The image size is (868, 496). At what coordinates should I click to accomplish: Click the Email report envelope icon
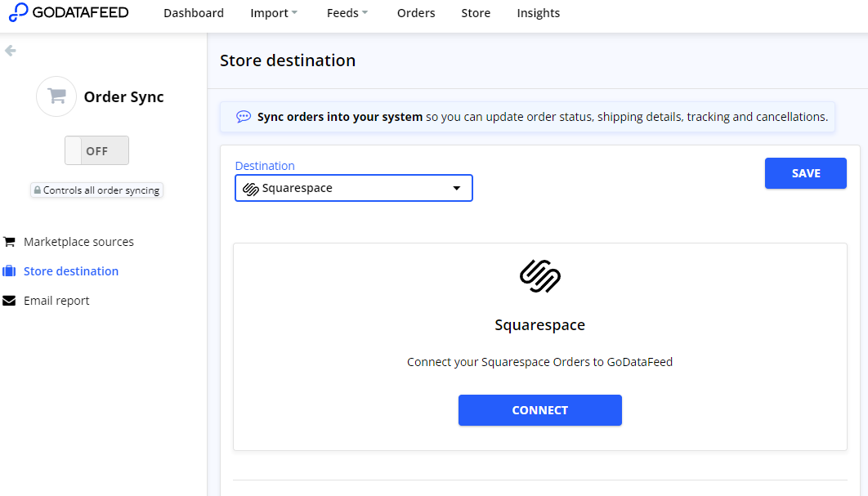pos(9,301)
